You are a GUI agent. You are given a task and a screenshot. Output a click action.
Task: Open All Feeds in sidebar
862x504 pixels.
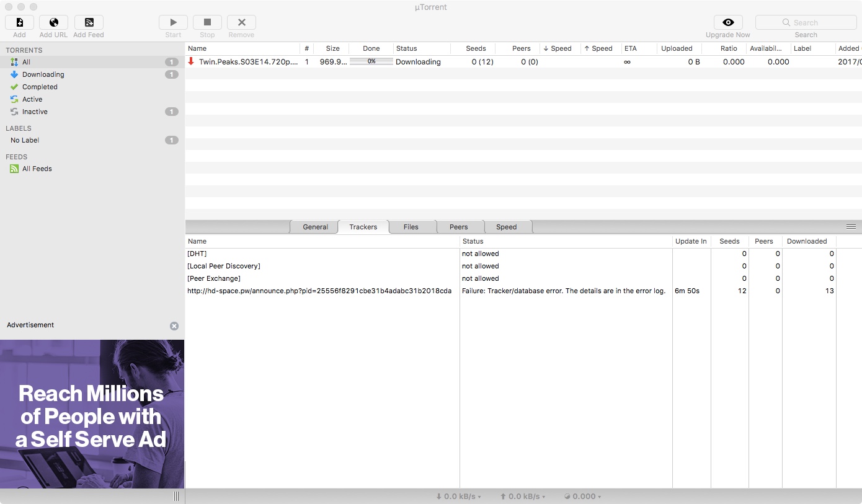(92, 169)
